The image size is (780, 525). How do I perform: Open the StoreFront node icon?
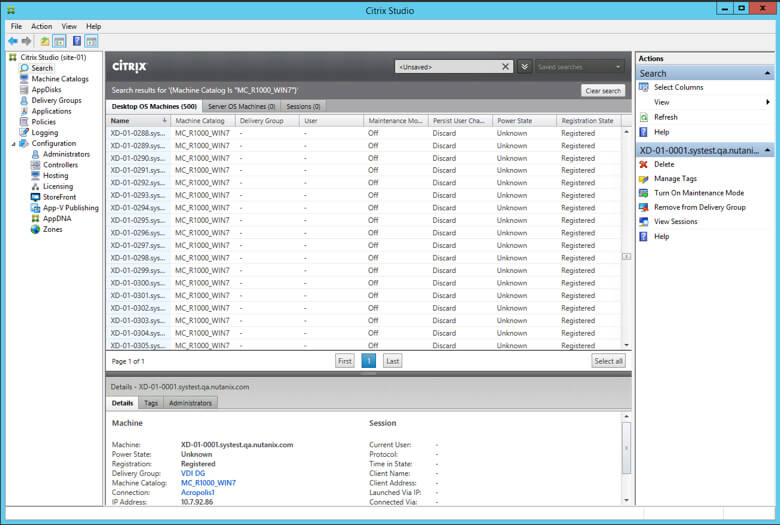[x=36, y=197]
